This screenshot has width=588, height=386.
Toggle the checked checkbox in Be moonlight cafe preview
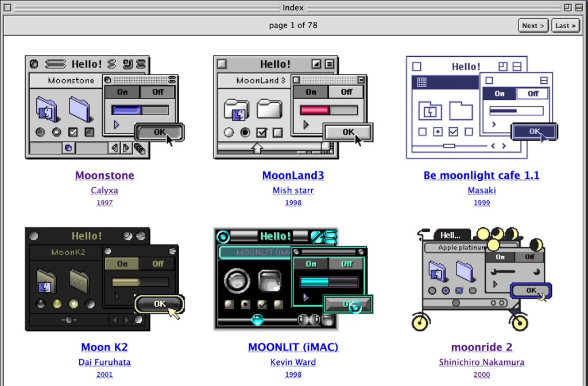point(453,131)
